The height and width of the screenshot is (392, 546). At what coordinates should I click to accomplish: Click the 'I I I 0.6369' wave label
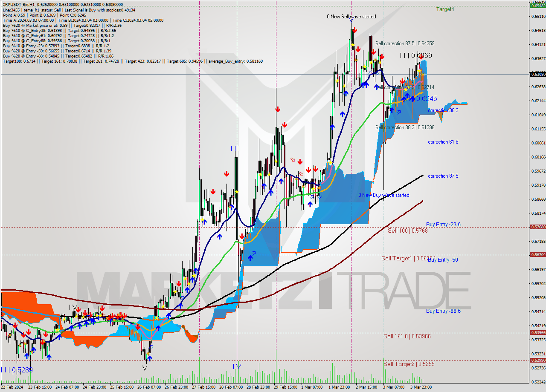coord(416,55)
